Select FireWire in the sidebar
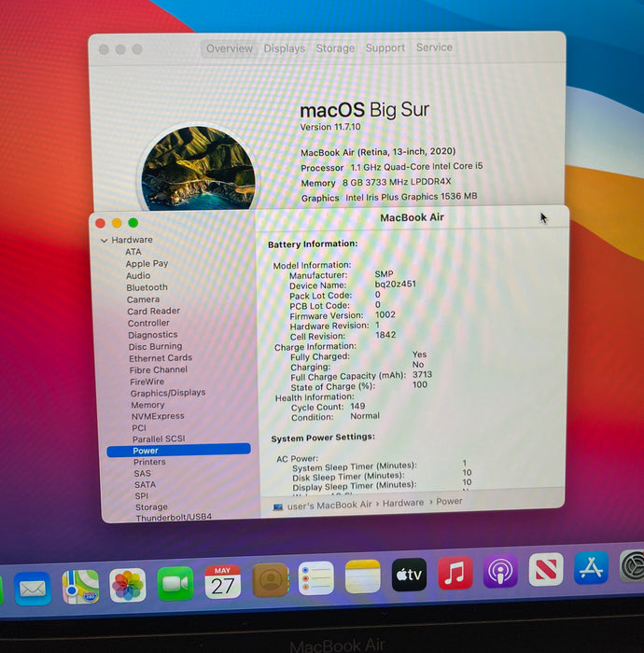Viewport: 644px width, 653px height. point(147,382)
